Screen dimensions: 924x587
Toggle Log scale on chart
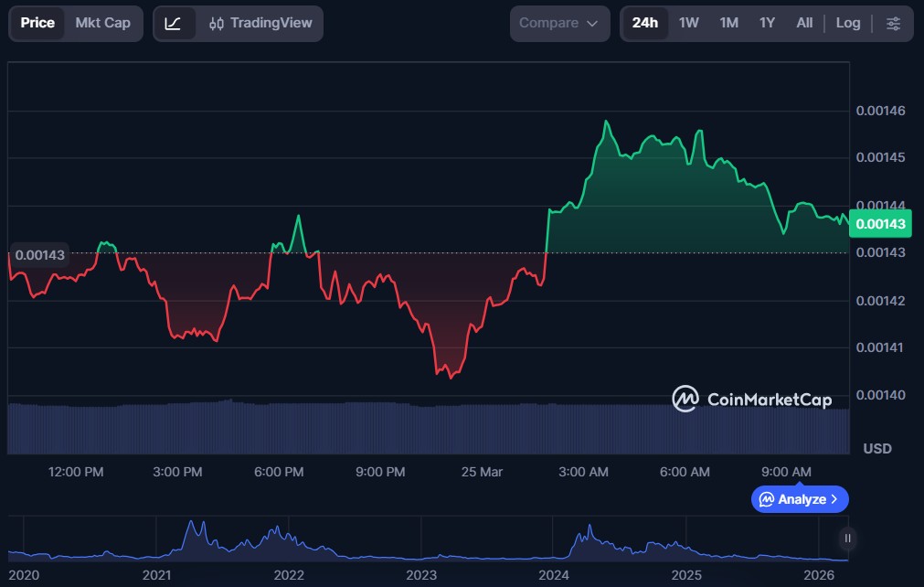point(847,23)
